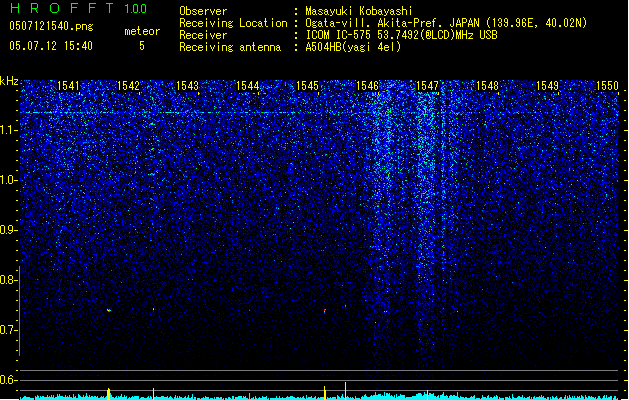Viewport: 629px width, 400px height.
Task: Click the kHz axis unit label
Action: click(9, 81)
